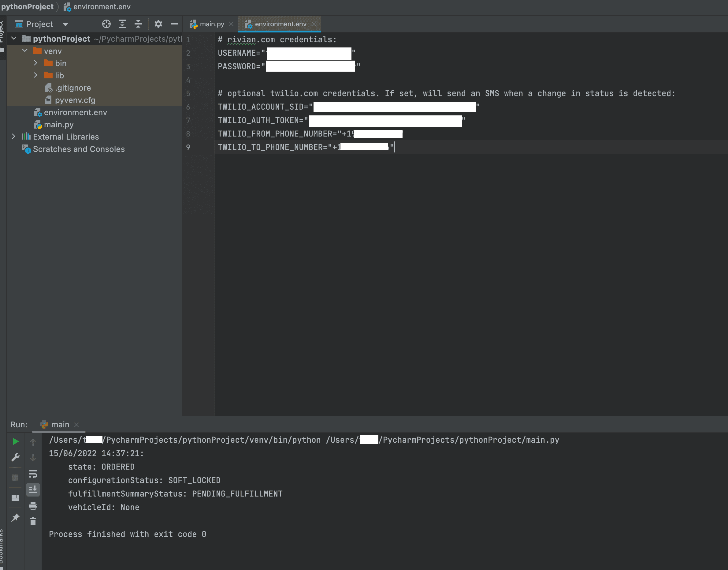Screen dimensions: 728x570
Task: Go down stack trace arrow
Action: pos(33,458)
